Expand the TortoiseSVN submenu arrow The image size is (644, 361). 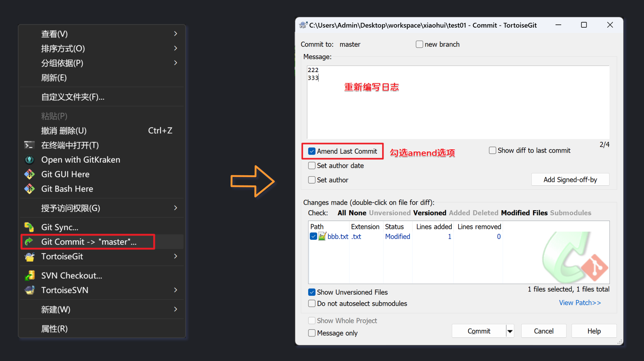coord(175,290)
